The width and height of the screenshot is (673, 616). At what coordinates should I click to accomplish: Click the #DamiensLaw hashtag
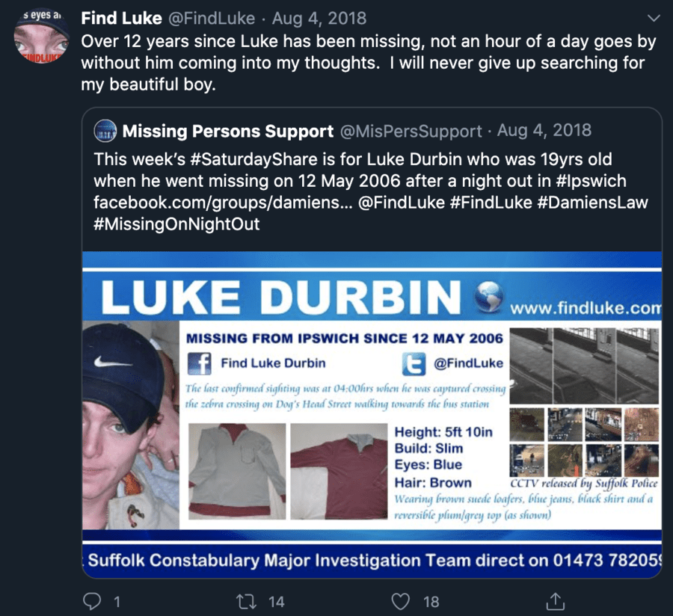point(593,203)
